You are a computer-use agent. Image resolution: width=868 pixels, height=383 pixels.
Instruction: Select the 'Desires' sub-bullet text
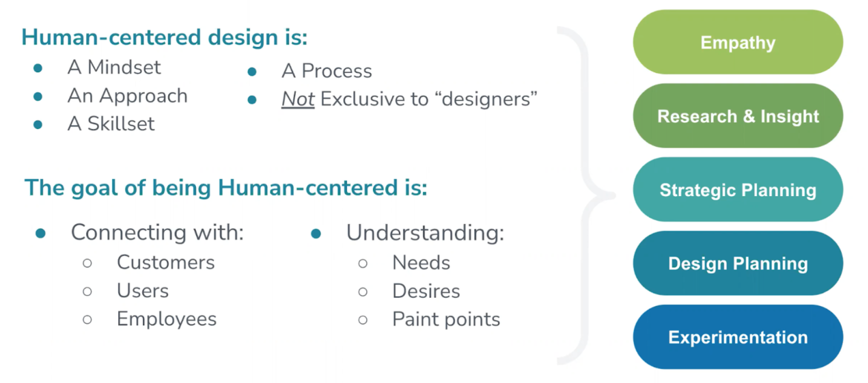coord(426,292)
